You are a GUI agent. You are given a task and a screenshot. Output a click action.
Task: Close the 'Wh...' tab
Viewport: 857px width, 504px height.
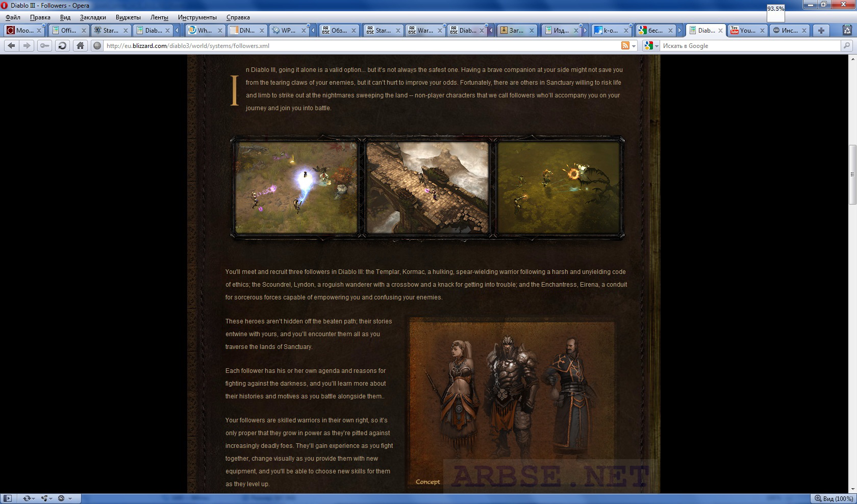pyautogui.click(x=219, y=31)
